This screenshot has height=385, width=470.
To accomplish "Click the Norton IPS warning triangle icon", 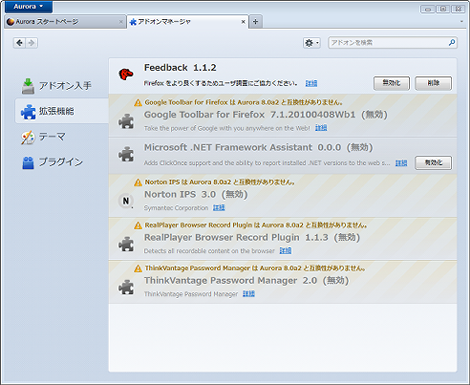I will [x=138, y=182].
